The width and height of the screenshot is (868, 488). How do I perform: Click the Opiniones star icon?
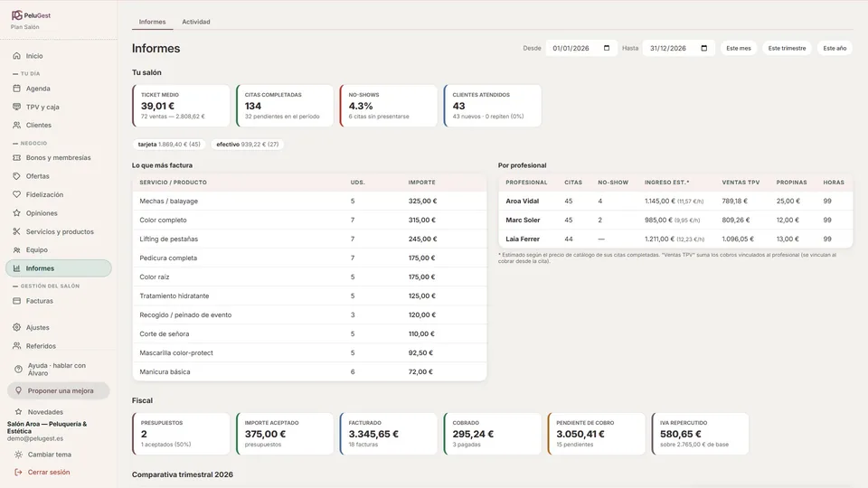click(16, 213)
